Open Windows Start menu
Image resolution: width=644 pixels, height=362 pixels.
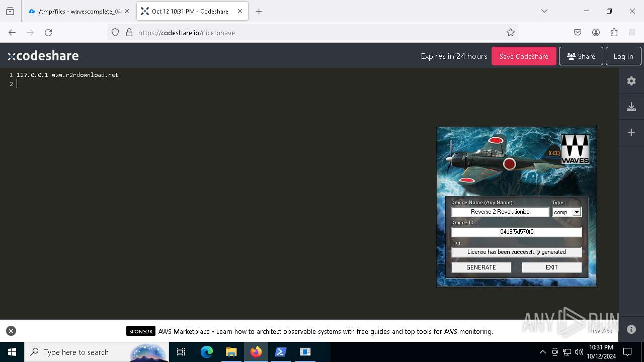point(12,352)
